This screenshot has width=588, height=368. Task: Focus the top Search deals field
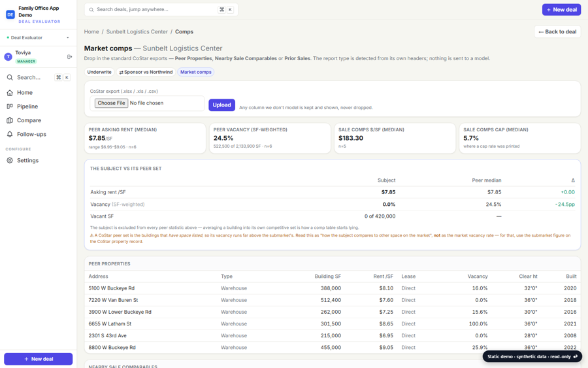pyautogui.click(x=161, y=9)
